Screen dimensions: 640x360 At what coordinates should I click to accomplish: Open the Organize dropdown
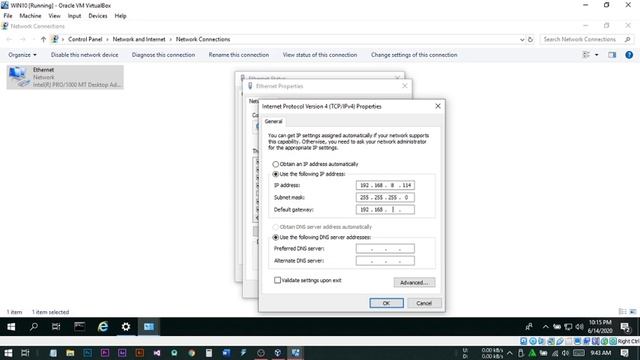[22, 55]
